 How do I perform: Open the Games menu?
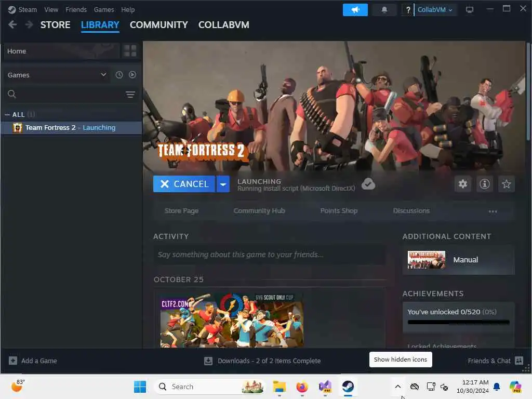click(104, 9)
